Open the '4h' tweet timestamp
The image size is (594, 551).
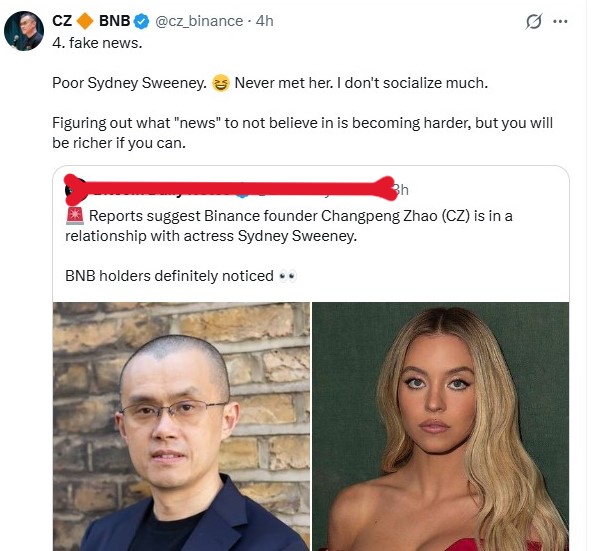(x=264, y=21)
